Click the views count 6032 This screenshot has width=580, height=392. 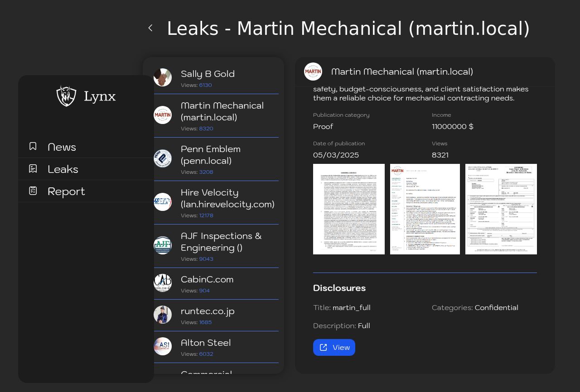(206, 354)
